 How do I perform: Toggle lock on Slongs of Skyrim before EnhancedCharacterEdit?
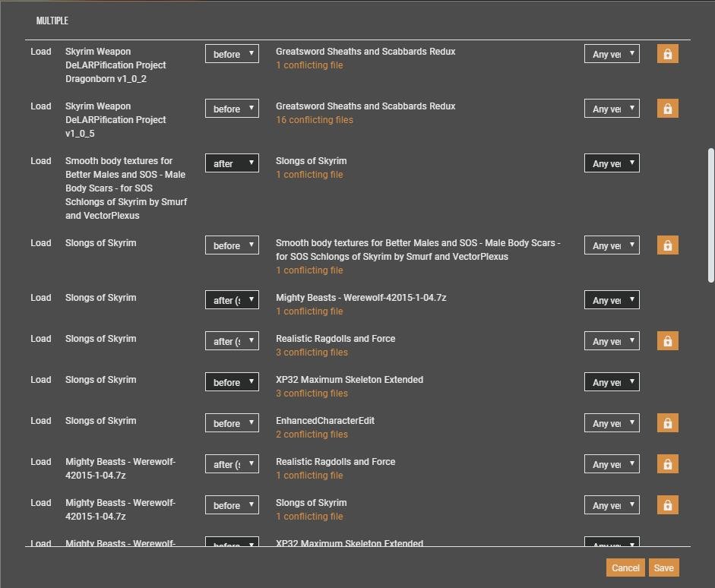click(x=668, y=423)
